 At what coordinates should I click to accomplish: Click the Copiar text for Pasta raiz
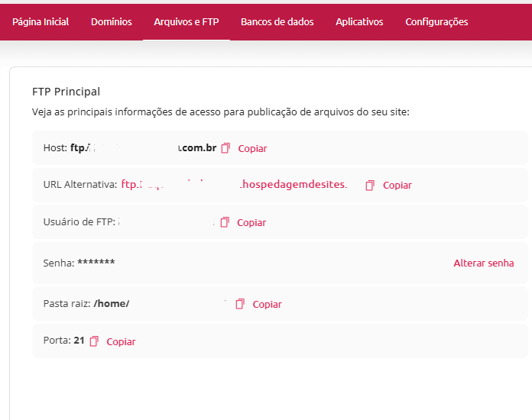click(x=267, y=304)
